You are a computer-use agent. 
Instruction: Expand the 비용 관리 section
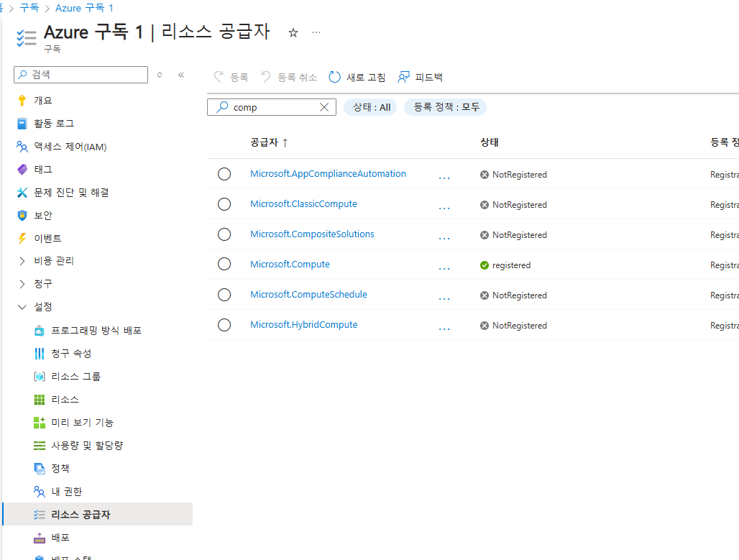click(22, 261)
